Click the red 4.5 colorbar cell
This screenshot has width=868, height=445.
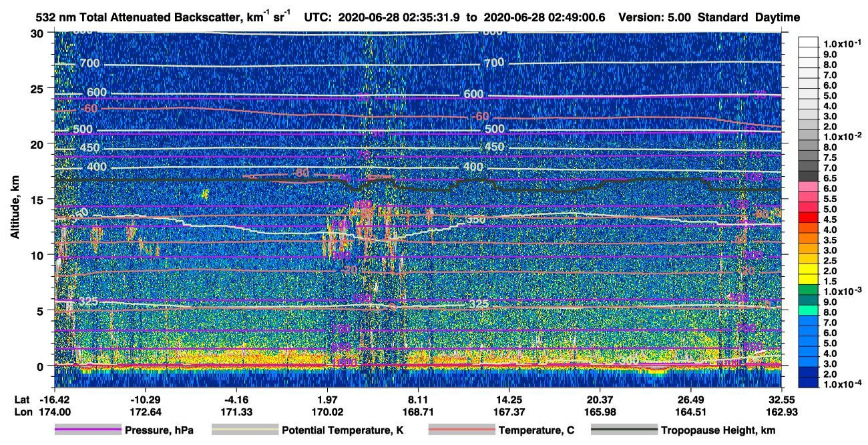click(808, 219)
